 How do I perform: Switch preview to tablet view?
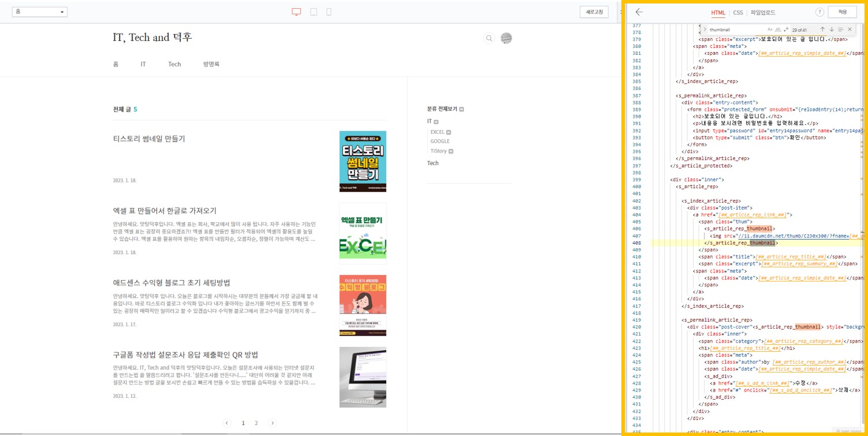point(314,12)
